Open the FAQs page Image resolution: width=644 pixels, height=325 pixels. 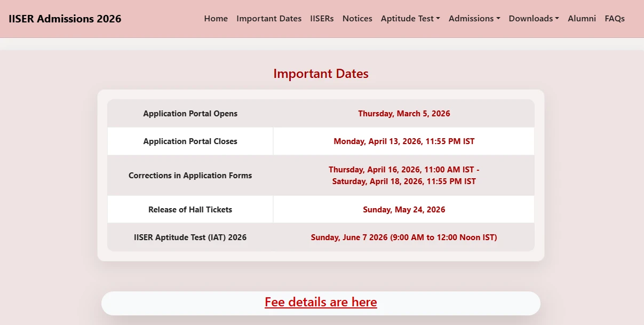pos(614,18)
